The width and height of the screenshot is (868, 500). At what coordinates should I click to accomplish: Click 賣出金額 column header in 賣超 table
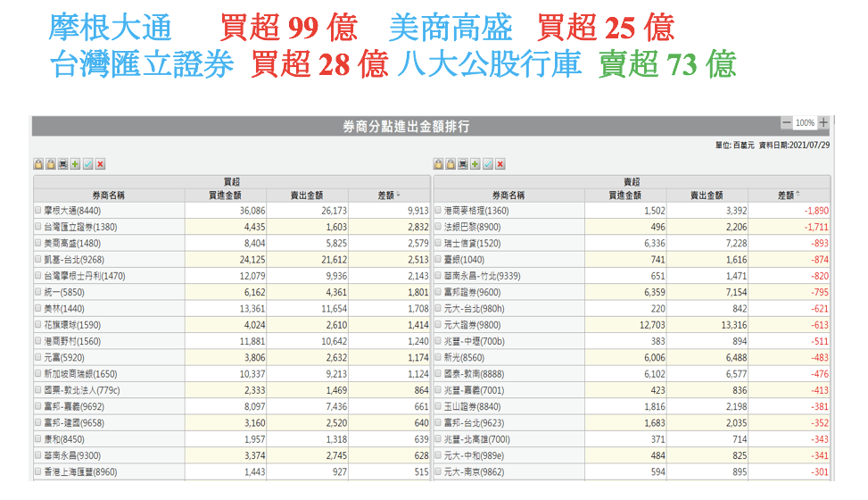coord(707,196)
